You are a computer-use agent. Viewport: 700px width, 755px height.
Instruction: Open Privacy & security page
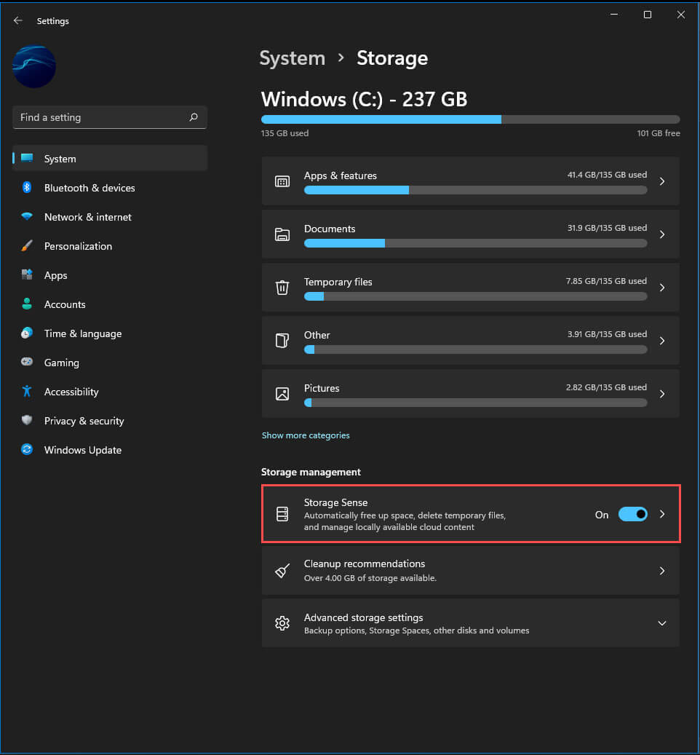(110, 421)
